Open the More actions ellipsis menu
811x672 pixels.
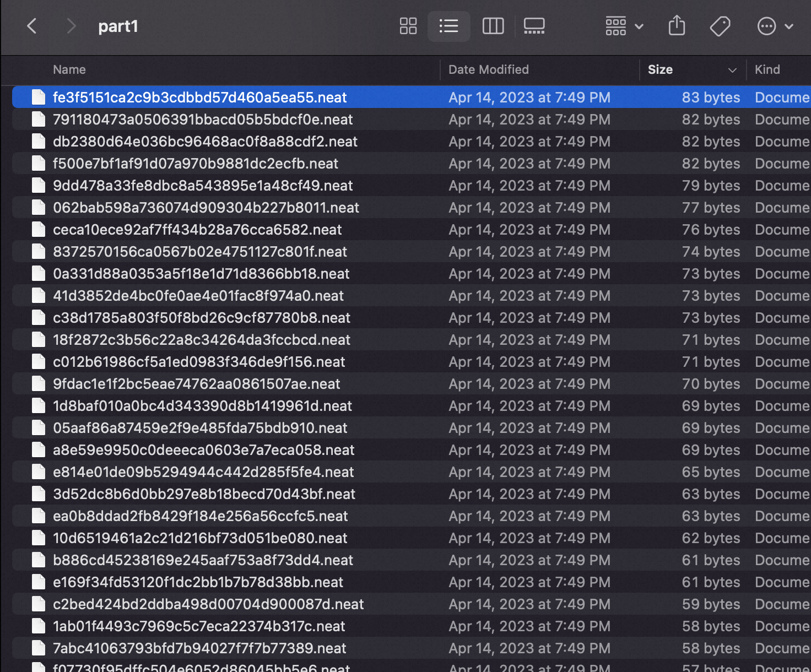[775, 26]
